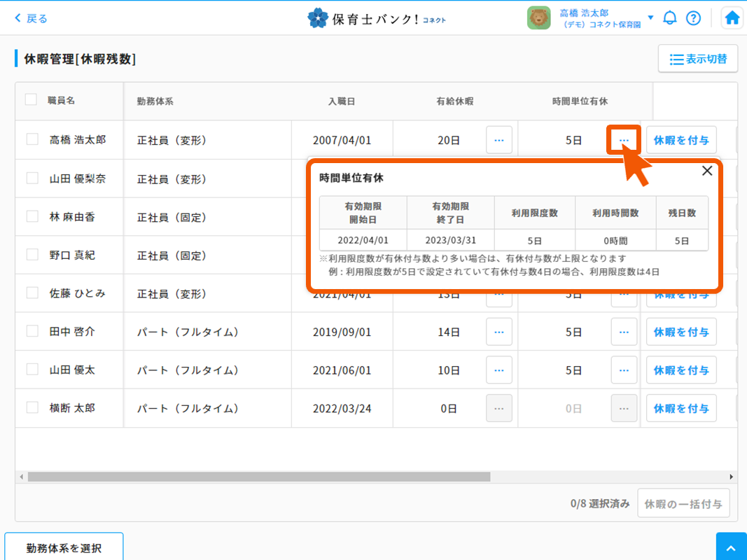Image resolution: width=747 pixels, height=560 pixels.
Task: Click 休暇を付与 for 田中 啓介
Action: [x=681, y=332]
